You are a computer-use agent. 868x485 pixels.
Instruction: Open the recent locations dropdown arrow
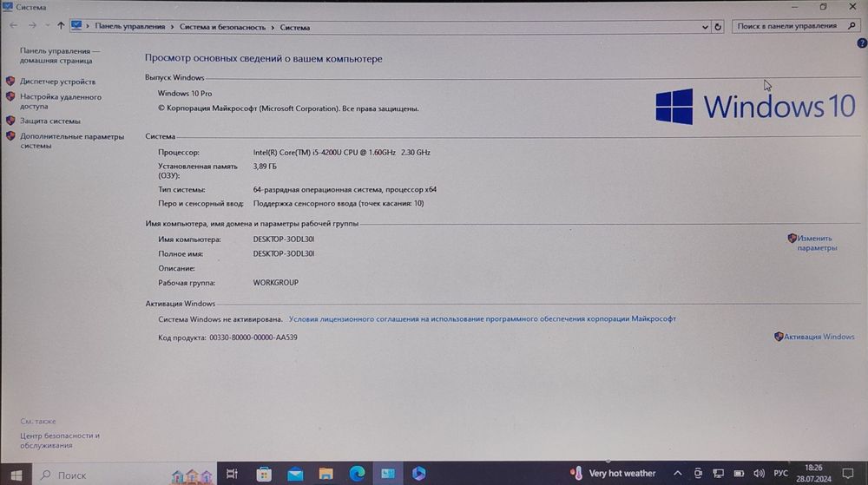pyautogui.click(x=47, y=25)
